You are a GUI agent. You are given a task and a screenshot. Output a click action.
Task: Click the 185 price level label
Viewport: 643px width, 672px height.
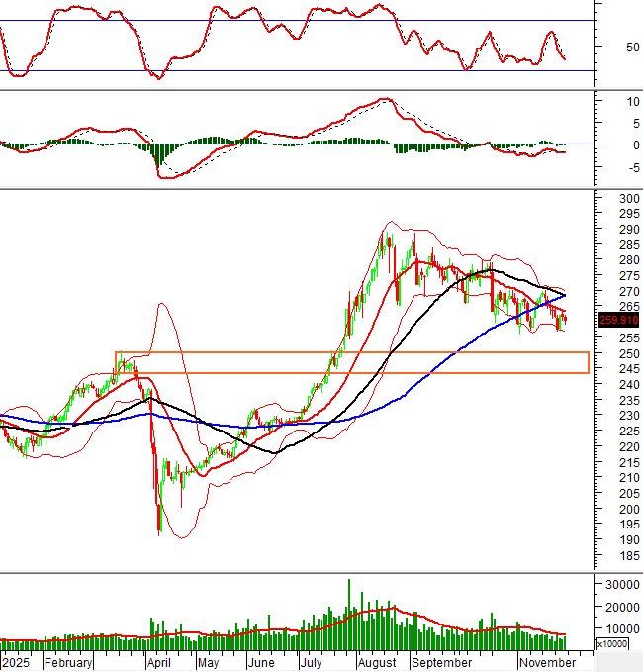pos(627,556)
